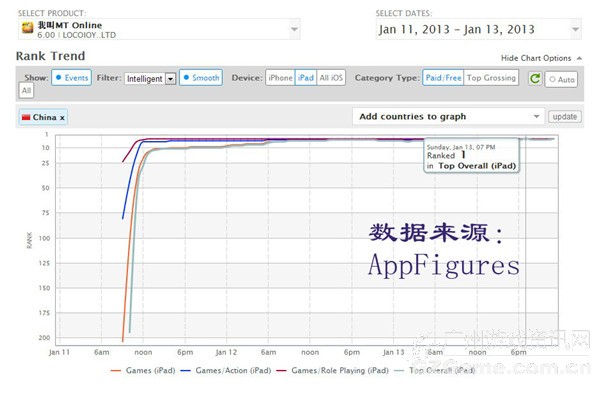600x394 pixels.
Task: Open the Select Product dropdown
Action: tap(159, 29)
